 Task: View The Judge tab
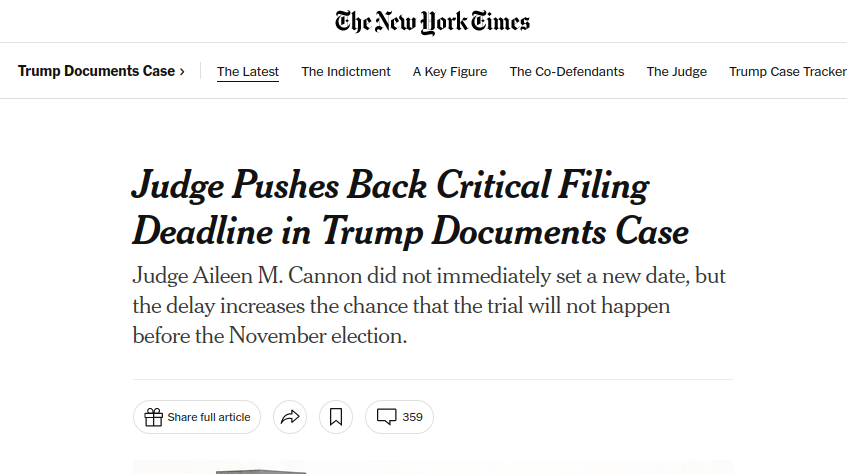click(677, 72)
